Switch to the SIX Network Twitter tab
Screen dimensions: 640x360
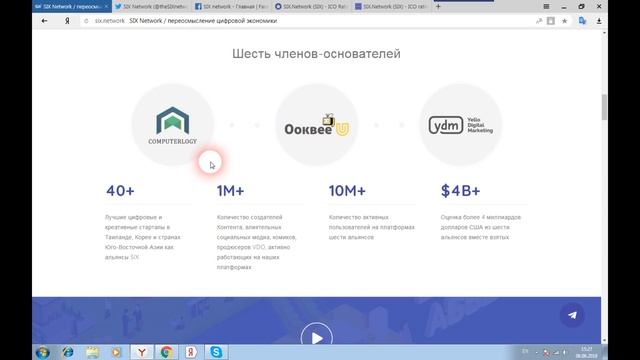click(x=151, y=7)
